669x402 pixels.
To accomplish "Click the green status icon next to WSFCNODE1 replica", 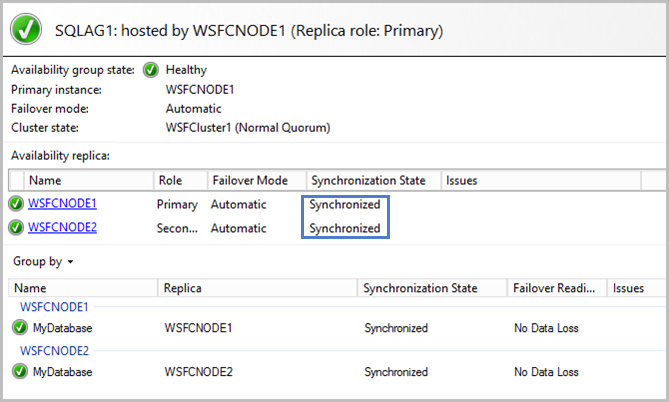I will [16, 204].
